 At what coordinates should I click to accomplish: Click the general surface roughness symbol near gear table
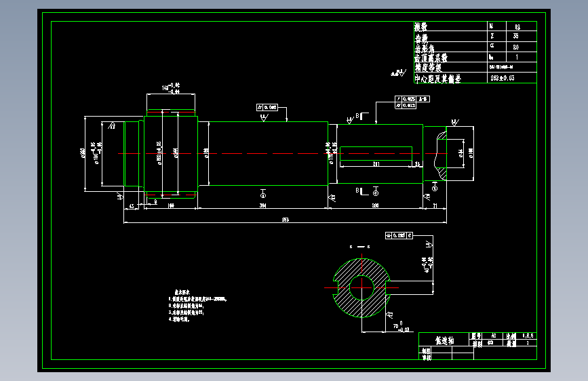click(x=399, y=73)
